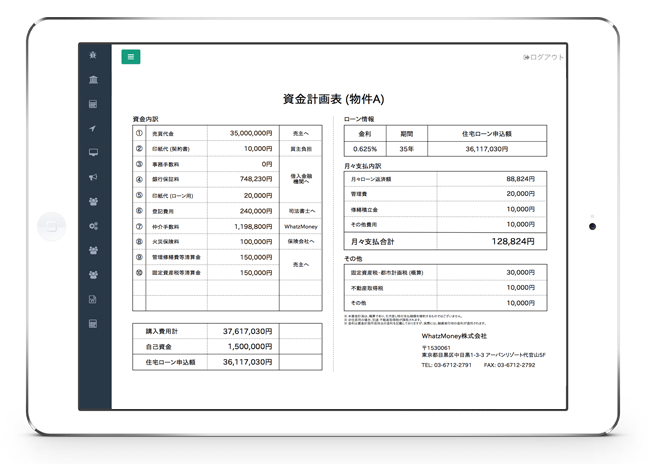
Task: Open the bank building icon in sidebar
Action: [93, 80]
